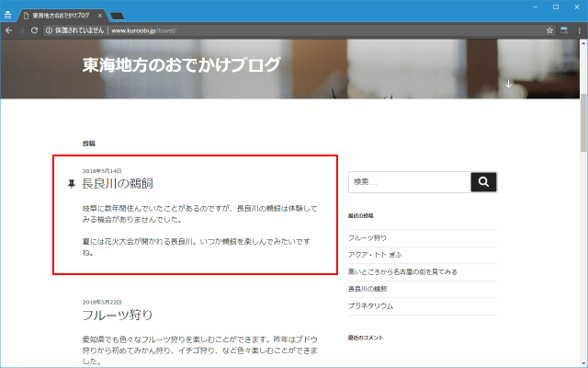Open the post titled 長良川の鵜飼
The image size is (588, 368).
[x=118, y=183]
